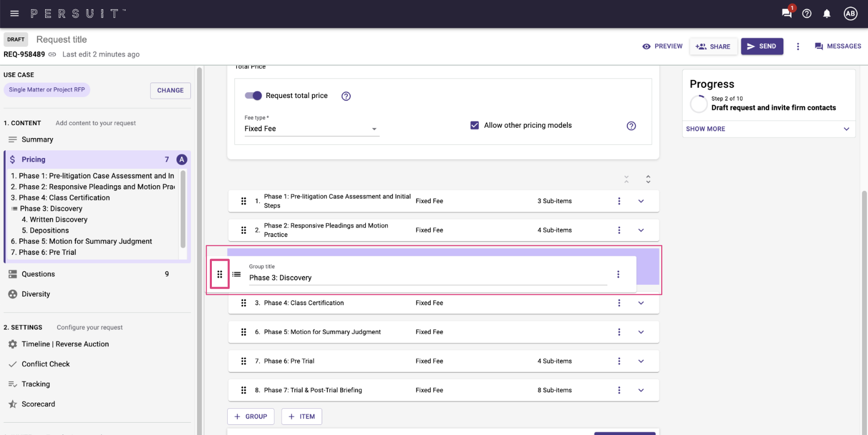
Task: Open chat notifications with red badge
Action: click(x=787, y=13)
